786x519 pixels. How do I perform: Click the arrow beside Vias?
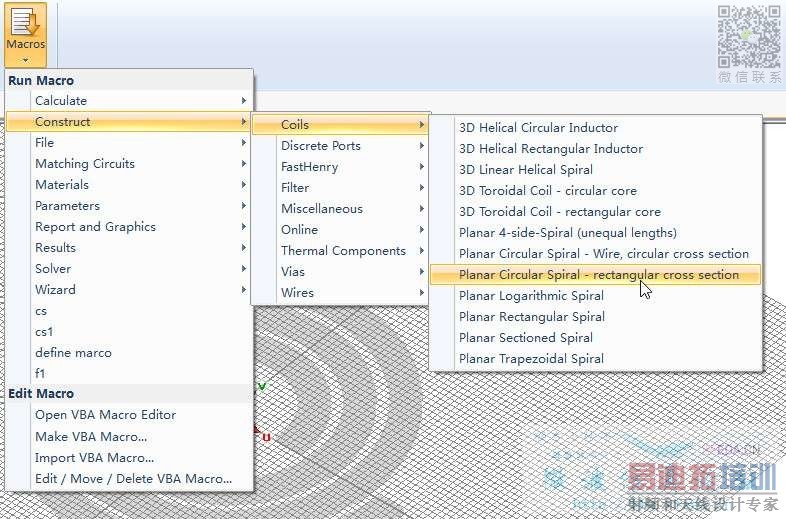pyautogui.click(x=422, y=272)
